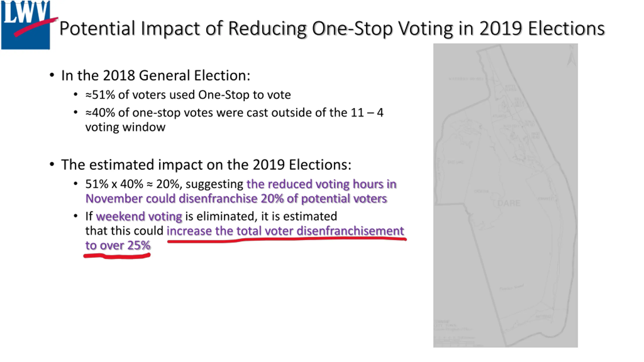The height and width of the screenshot is (362, 644).
Task: Select the purple "to over 25%" text
Action: [118, 246]
